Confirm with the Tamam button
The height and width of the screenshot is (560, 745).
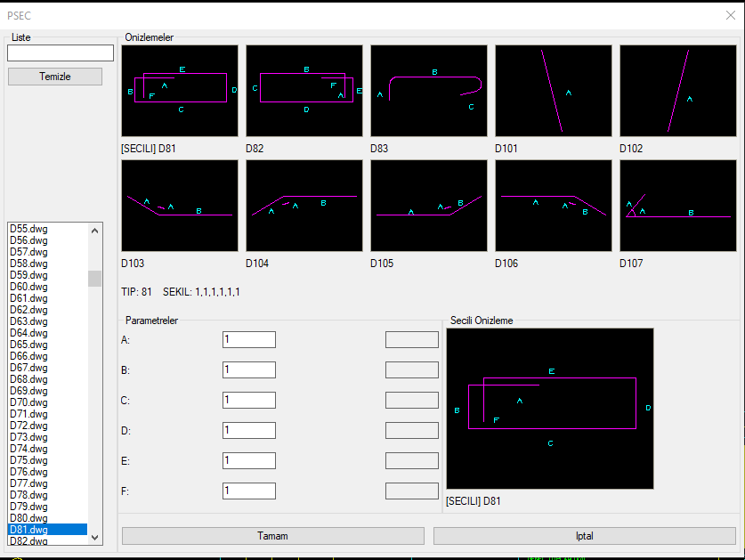tap(272, 536)
